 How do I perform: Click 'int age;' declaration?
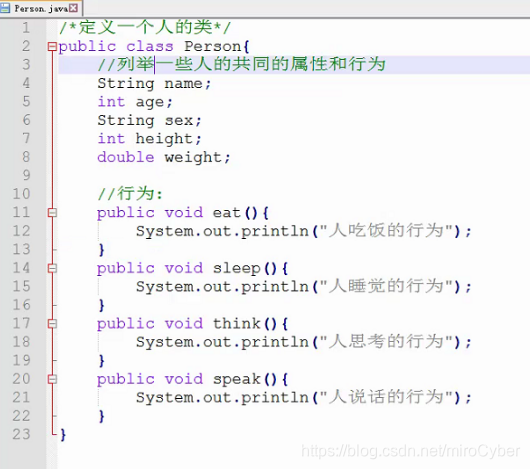click(135, 102)
